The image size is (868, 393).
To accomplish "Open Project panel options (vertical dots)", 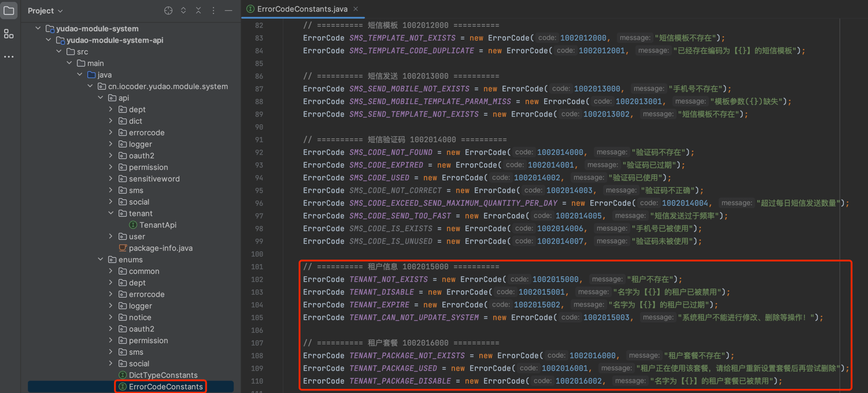I will click(x=213, y=10).
